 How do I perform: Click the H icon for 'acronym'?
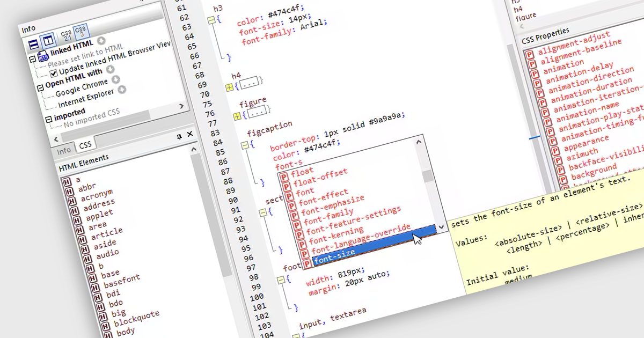click(x=73, y=202)
